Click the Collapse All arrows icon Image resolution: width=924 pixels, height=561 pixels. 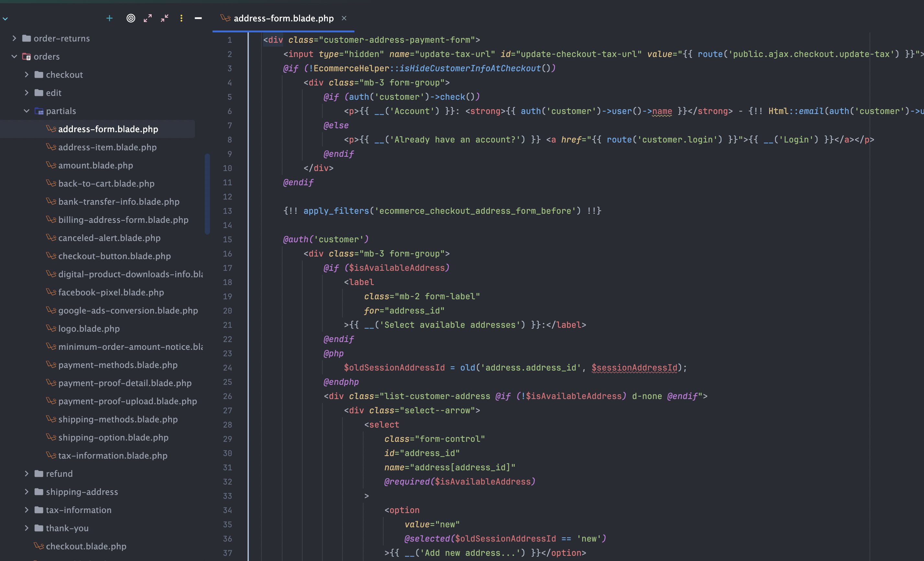165,18
